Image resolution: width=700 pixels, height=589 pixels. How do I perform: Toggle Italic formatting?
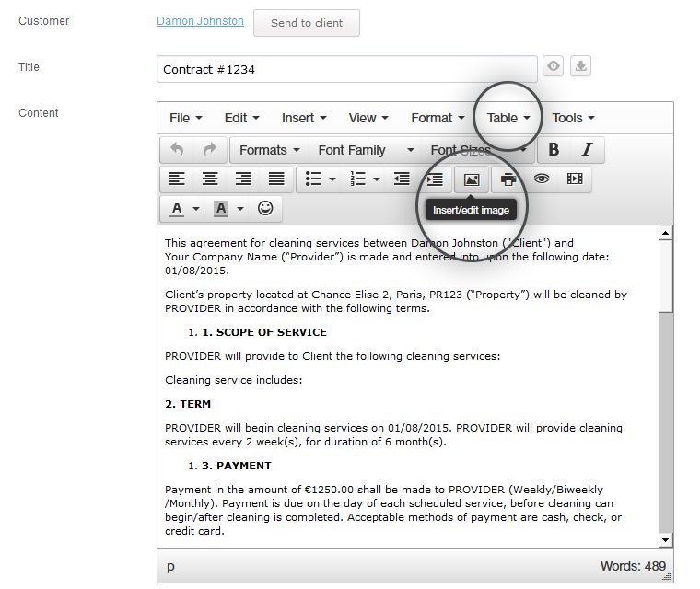tap(588, 150)
